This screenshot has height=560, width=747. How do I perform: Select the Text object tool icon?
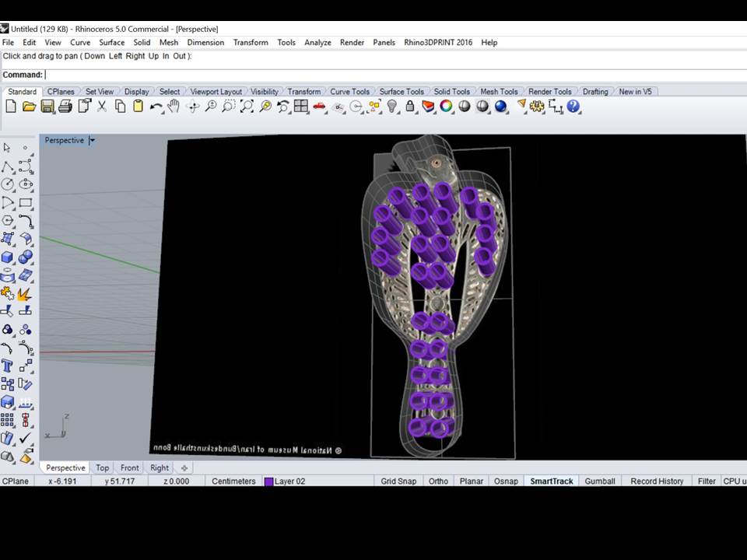pyautogui.click(x=8, y=366)
